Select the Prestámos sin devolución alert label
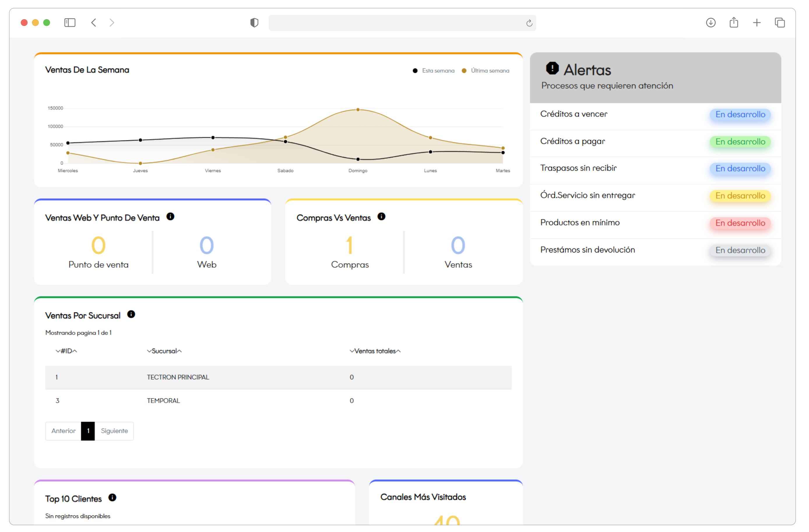 point(588,250)
